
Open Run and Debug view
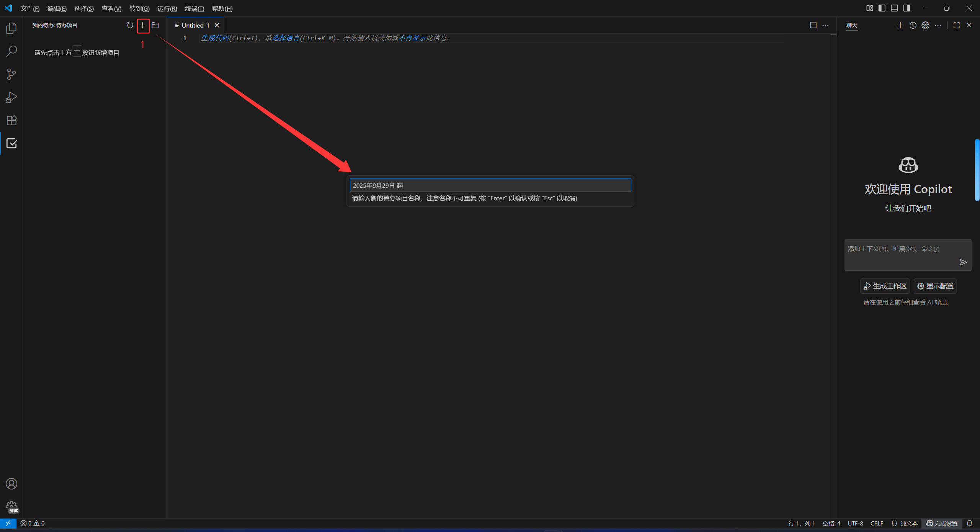[x=11, y=97]
